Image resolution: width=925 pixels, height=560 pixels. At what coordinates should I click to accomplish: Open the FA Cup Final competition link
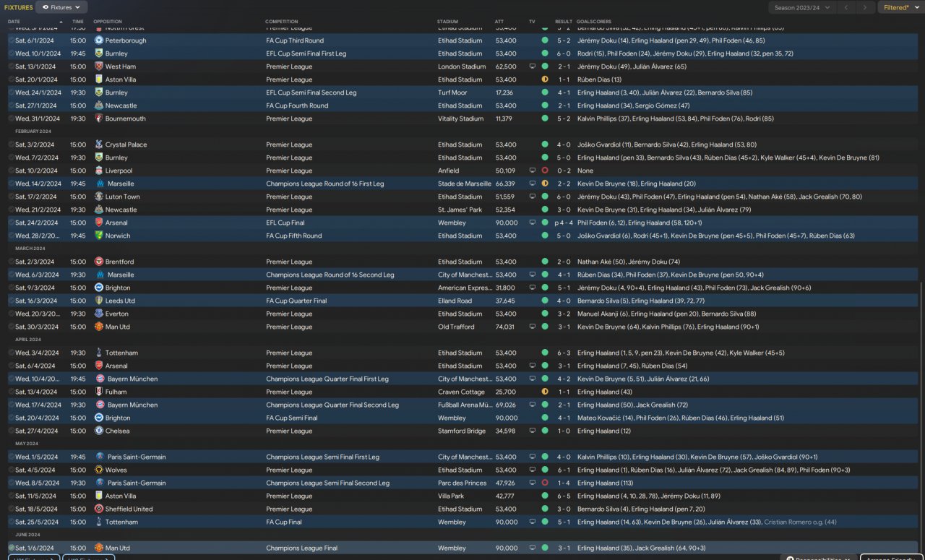(x=283, y=522)
